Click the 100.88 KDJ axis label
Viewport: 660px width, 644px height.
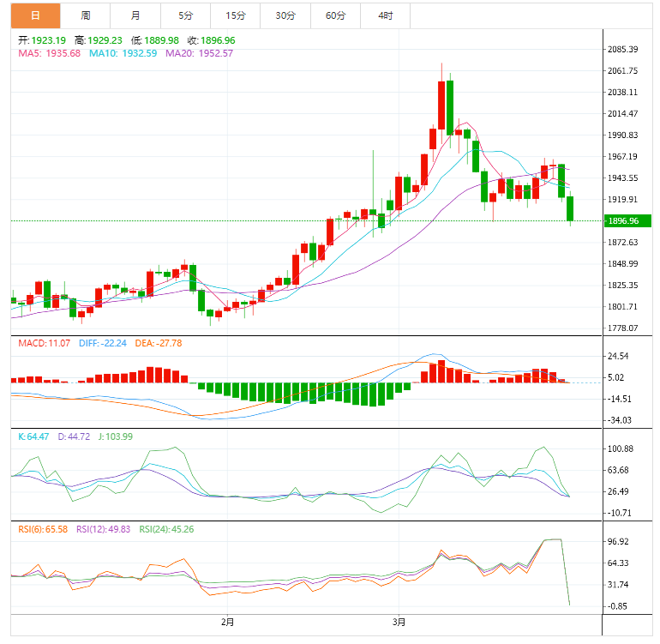[x=621, y=449]
